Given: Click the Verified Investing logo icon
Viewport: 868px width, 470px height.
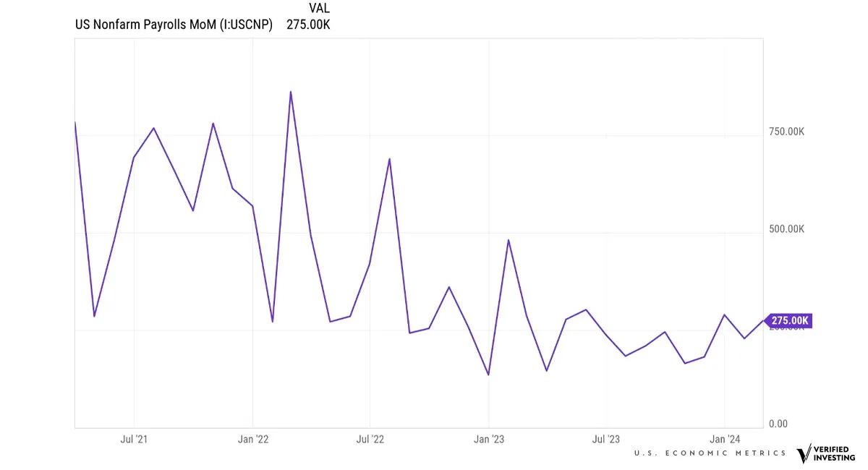Looking at the screenshot, I should pos(804,453).
